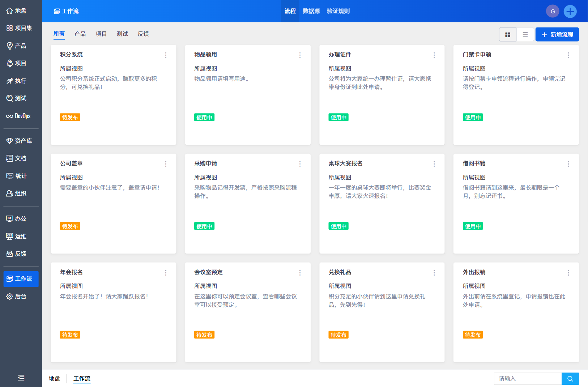Filter flows by 项目 tab
This screenshot has height=387, width=588.
tap(101, 34)
